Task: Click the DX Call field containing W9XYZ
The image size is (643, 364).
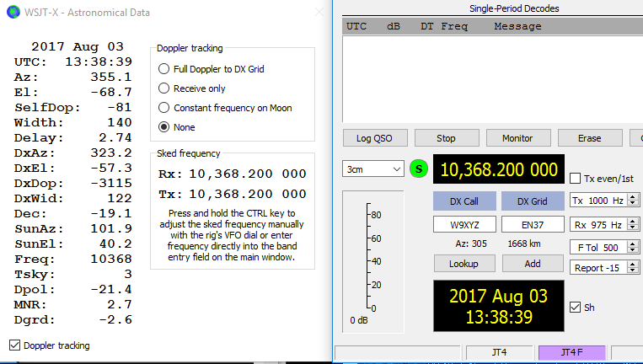Action: pos(463,225)
